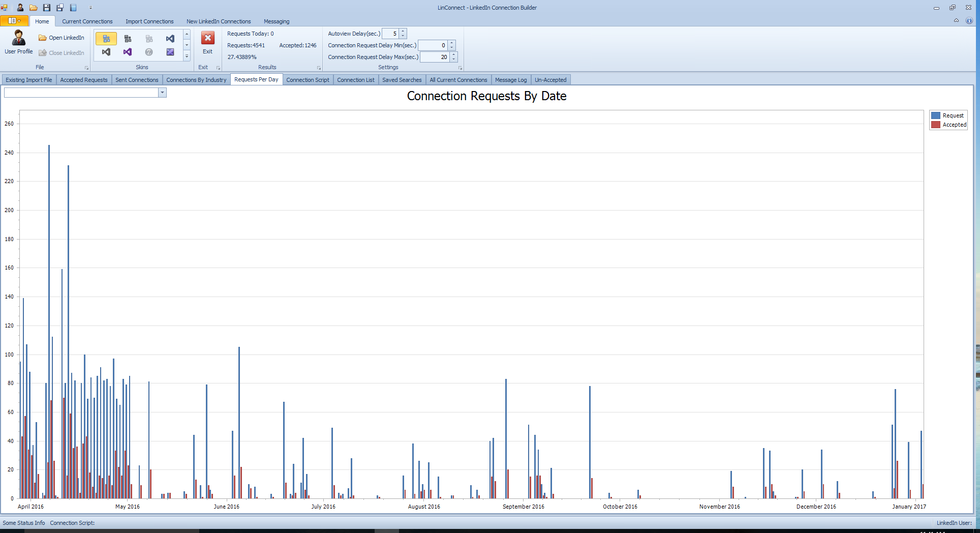980x533 pixels.
Task: Open the File group dialog launcher
Action: [x=86, y=68]
